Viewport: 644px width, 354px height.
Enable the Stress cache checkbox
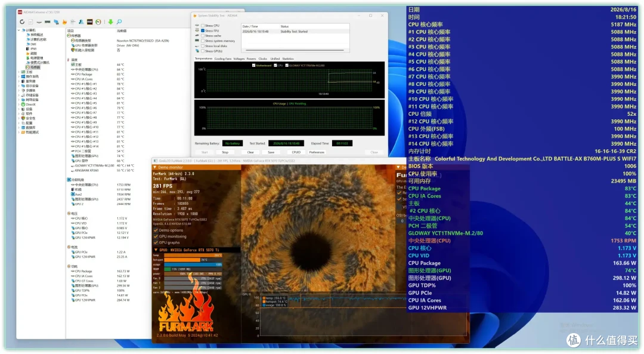(203, 36)
